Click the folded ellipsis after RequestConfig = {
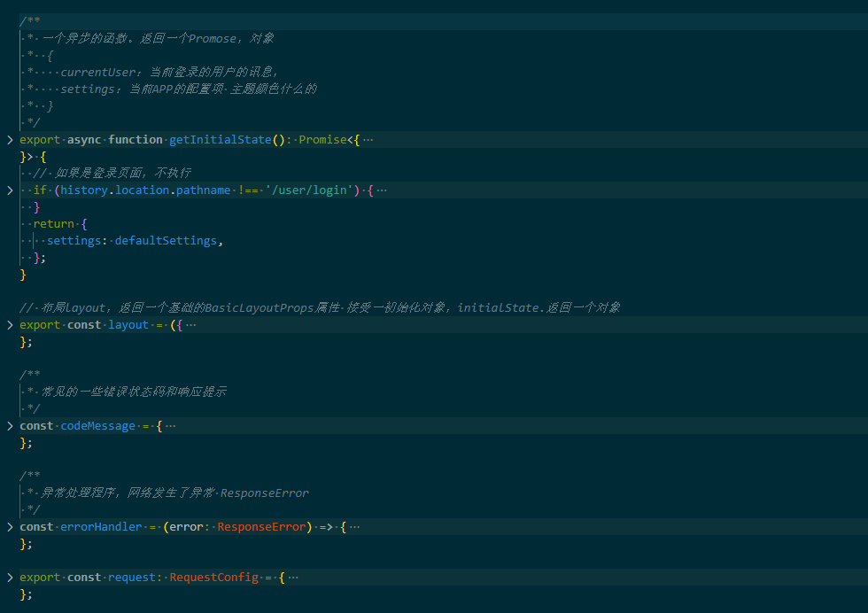Viewport: 868px width, 613px height. click(x=293, y=577)
